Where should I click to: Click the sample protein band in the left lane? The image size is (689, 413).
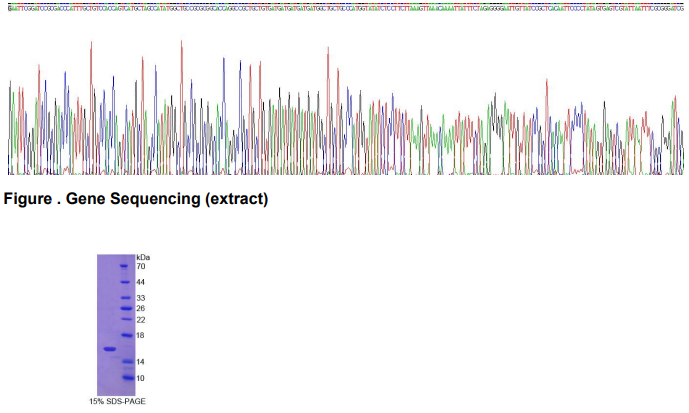(109, 349)
